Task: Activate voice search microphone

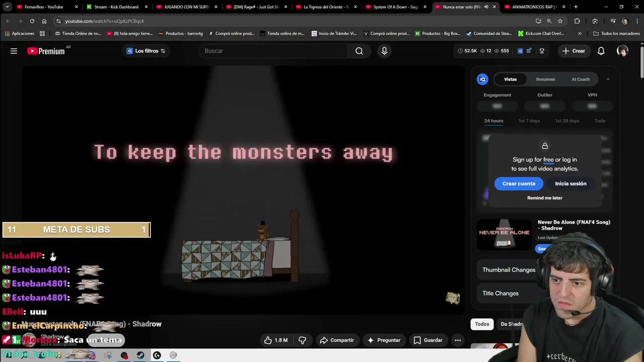Action: [x=384, y=51]
